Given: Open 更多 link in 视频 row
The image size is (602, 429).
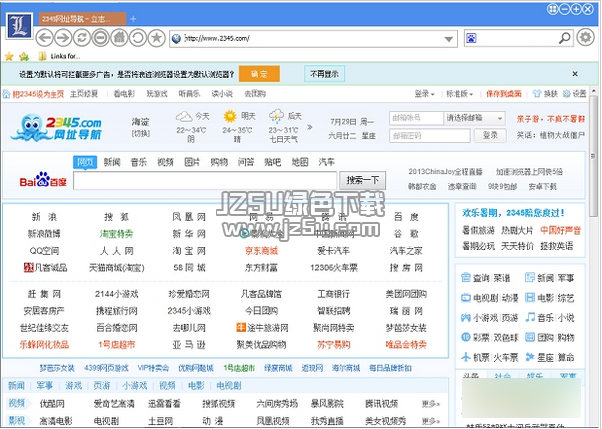Looking at the screenshot, I should tap(430, 404).
